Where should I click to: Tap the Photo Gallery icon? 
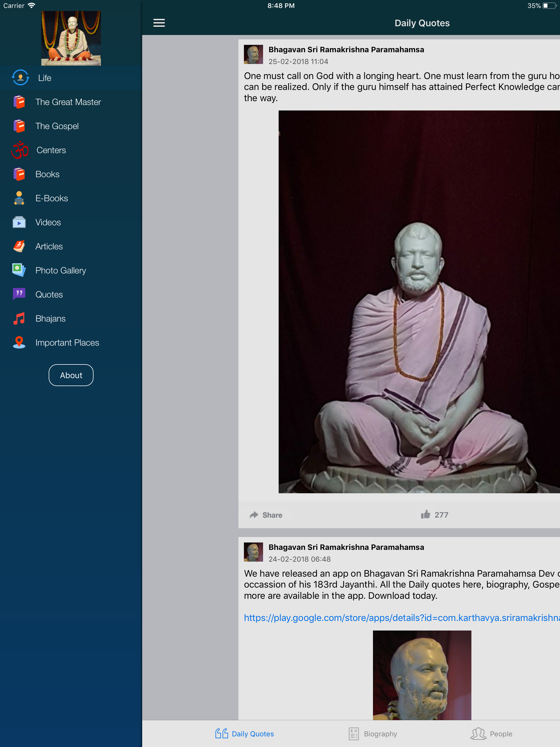[x=19, y=270]
